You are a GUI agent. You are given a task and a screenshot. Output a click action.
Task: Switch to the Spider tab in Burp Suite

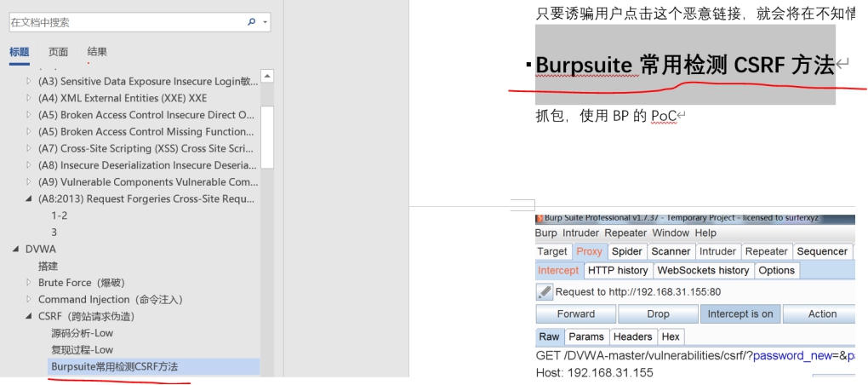point(626,251)
